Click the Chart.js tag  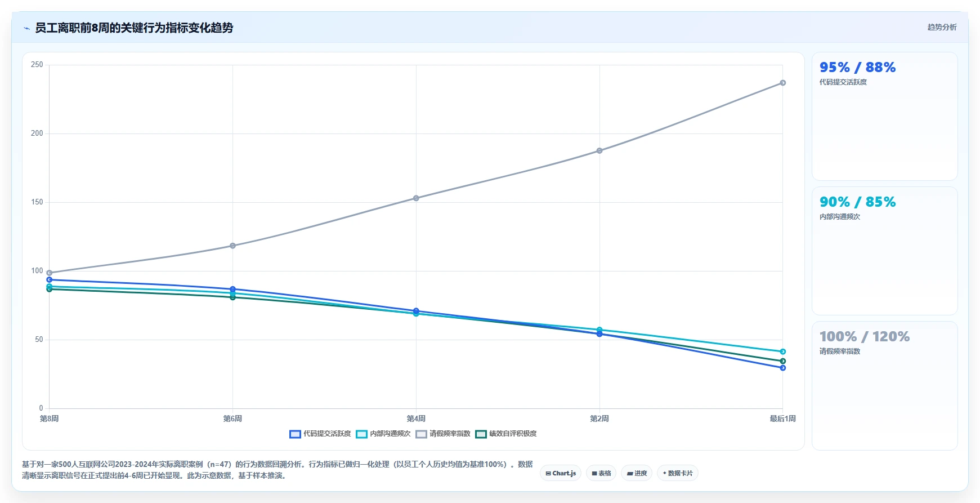561,473
